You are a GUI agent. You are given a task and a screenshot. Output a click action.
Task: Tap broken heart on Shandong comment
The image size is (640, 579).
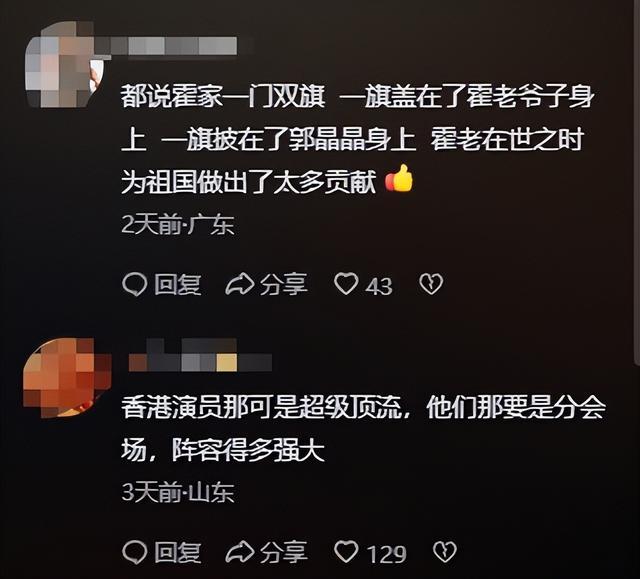tap(444, 552)
